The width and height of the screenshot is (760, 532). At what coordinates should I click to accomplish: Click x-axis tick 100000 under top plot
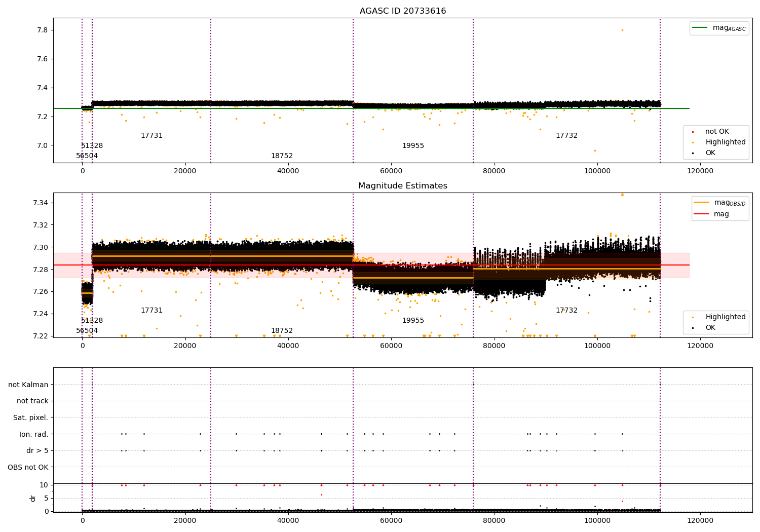click(597, 171)
